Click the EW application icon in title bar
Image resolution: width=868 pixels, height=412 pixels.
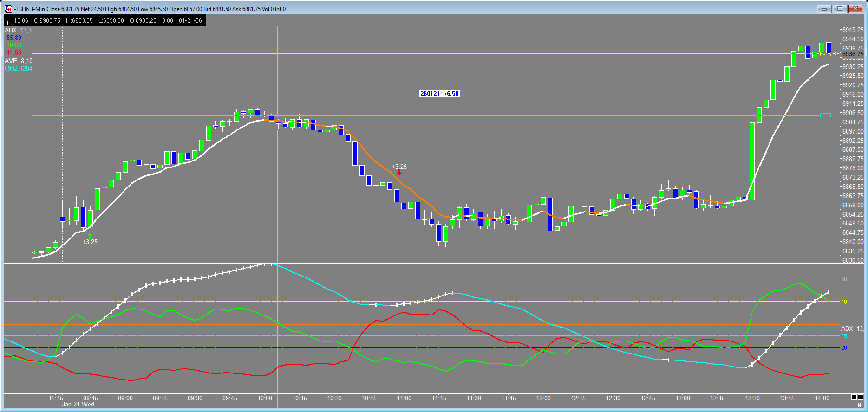tap(8, 9)
